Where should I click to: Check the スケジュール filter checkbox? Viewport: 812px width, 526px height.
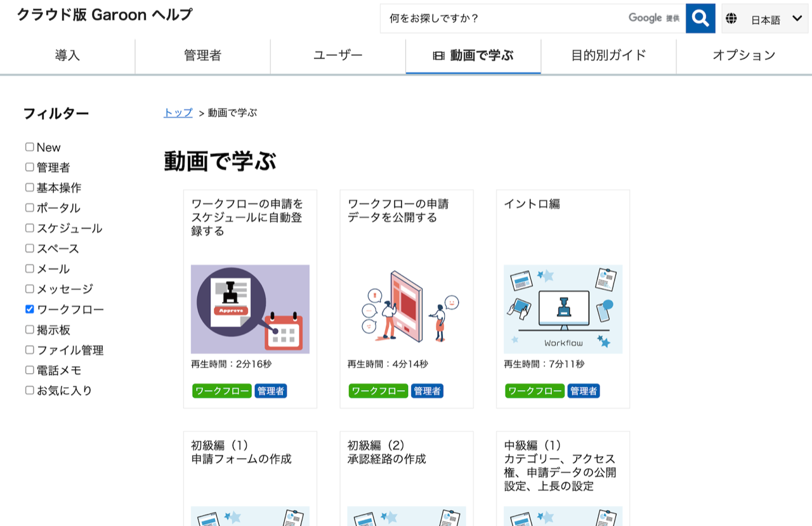coord(30,228)
